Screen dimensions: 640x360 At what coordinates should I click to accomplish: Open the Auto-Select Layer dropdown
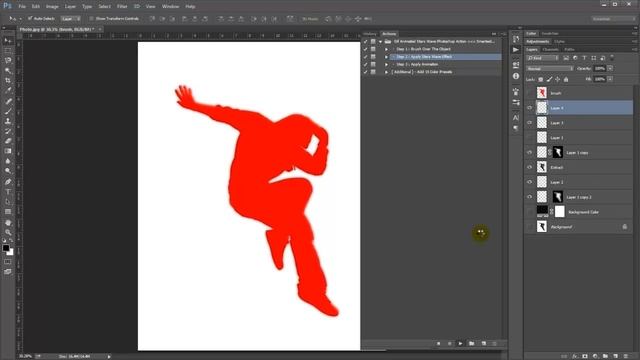pyautogui.click(x=71, y=19)
